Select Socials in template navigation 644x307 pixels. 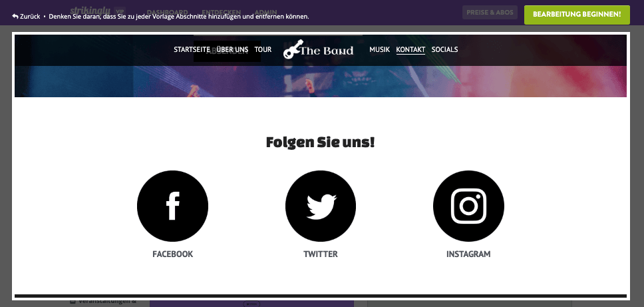444,49
